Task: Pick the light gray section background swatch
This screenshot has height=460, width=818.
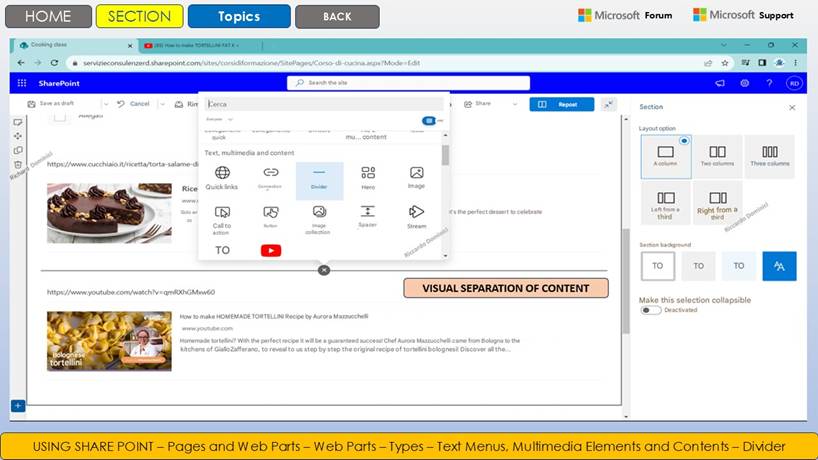Action: (698, 266)
